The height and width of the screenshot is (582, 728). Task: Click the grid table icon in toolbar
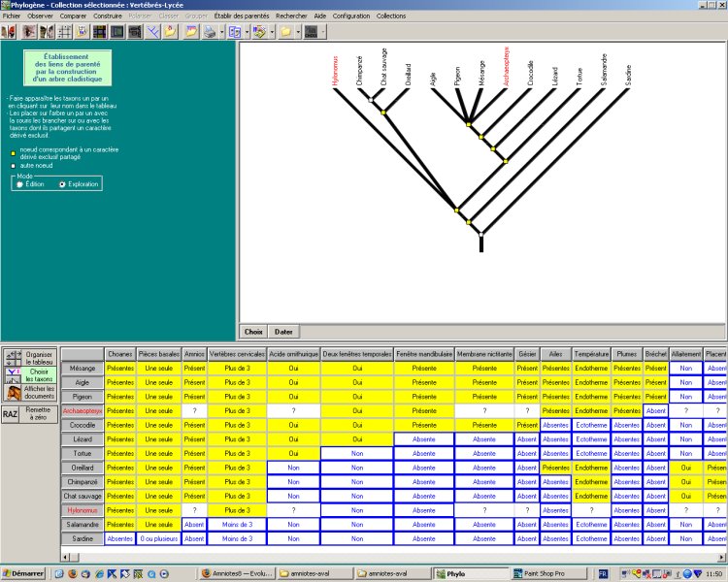[63, 32]
